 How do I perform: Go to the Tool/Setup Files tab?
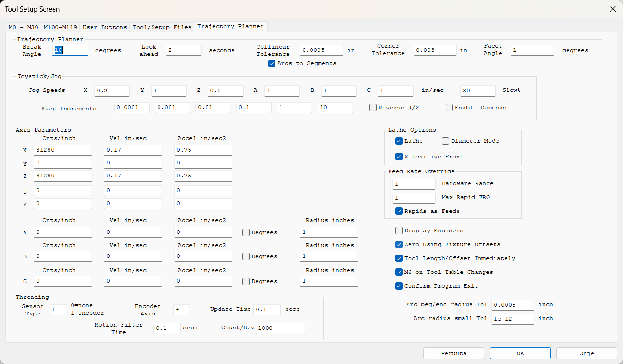(x=162, y=27)
